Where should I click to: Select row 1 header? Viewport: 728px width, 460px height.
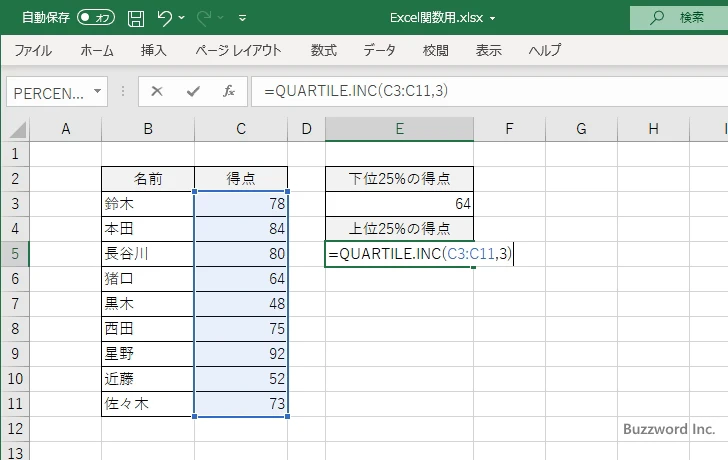(x=15, y=154)
